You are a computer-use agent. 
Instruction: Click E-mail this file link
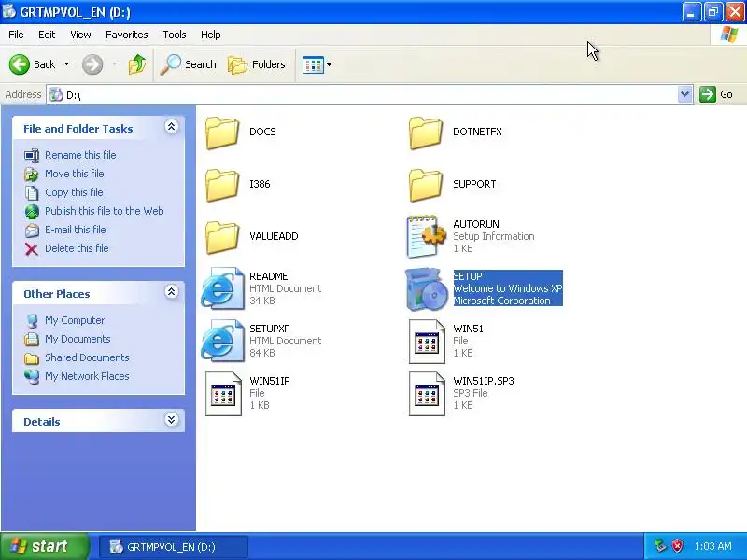[76, 230]
